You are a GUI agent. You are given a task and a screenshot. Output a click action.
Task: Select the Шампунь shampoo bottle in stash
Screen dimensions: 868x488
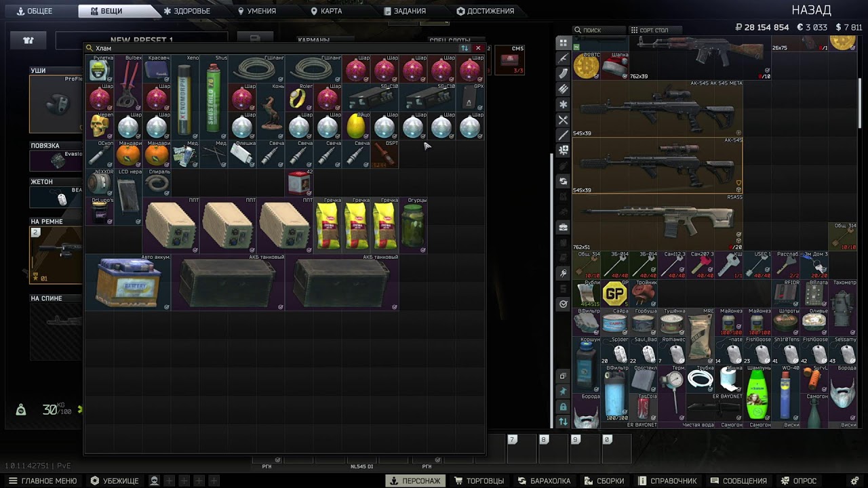757,393
